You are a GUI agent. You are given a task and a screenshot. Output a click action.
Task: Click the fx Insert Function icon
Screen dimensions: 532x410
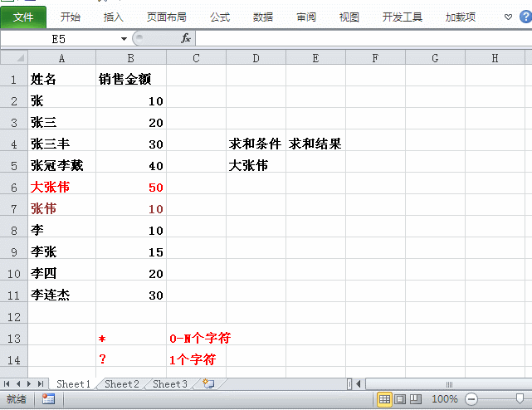pos(186,38)
